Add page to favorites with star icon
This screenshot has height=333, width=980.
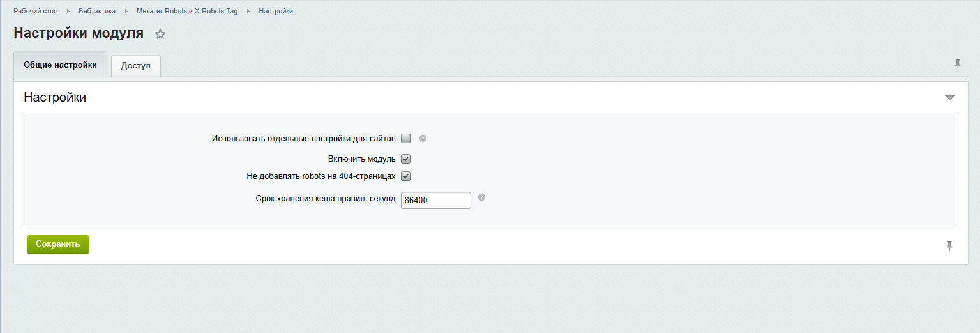point(160,35)
